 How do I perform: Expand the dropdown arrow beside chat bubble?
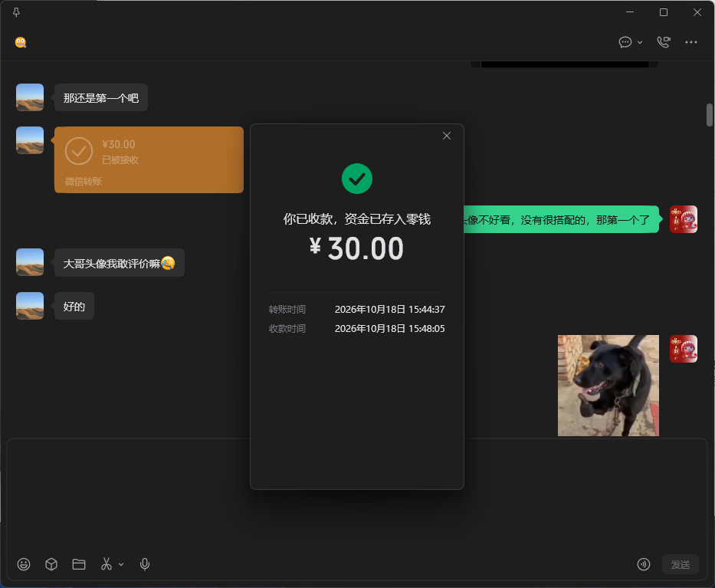tap(640, 42)
